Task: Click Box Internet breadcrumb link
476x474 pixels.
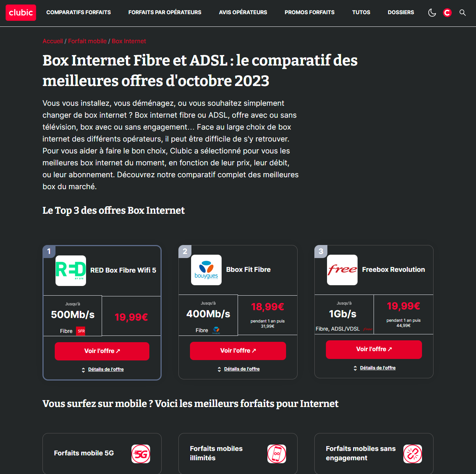Action: click(129, 41)
